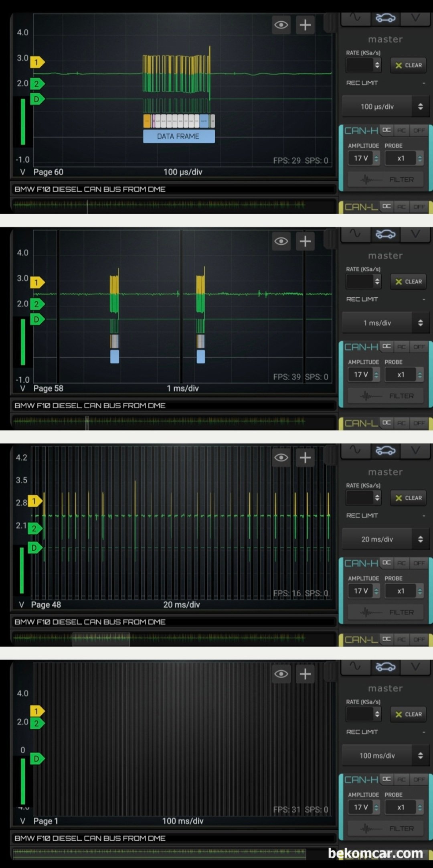The height and width of the screenshot is (868, 433).
Task: Open FILTER in the 100 µs/div CAN-H box
Action: (385, 180)
